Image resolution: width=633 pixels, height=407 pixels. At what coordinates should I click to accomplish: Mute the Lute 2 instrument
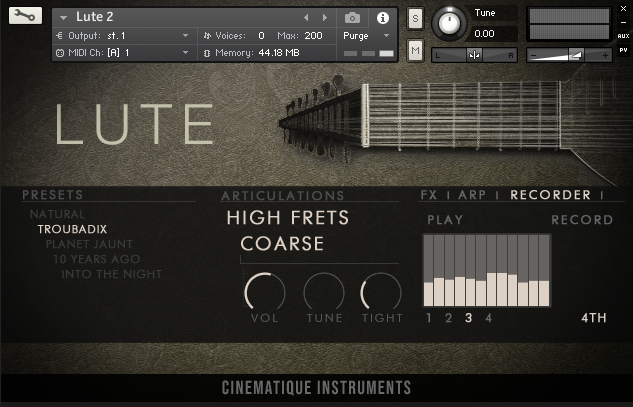point(415,50)
